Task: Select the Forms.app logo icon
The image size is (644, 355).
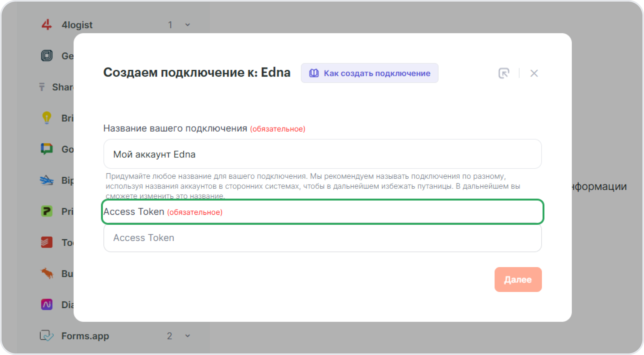Action: pos(47,336)
